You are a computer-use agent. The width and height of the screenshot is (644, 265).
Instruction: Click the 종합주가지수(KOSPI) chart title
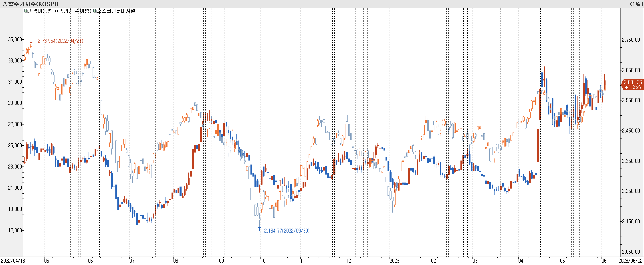pyautogui.click(x=30, y=4)
